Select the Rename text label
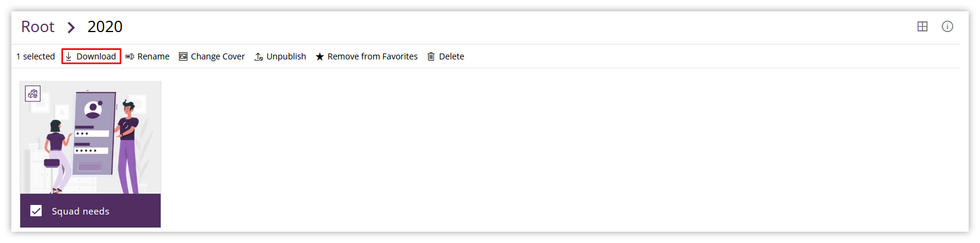The image size is (980, 243). pyautogui.click(x=153, y=56)
